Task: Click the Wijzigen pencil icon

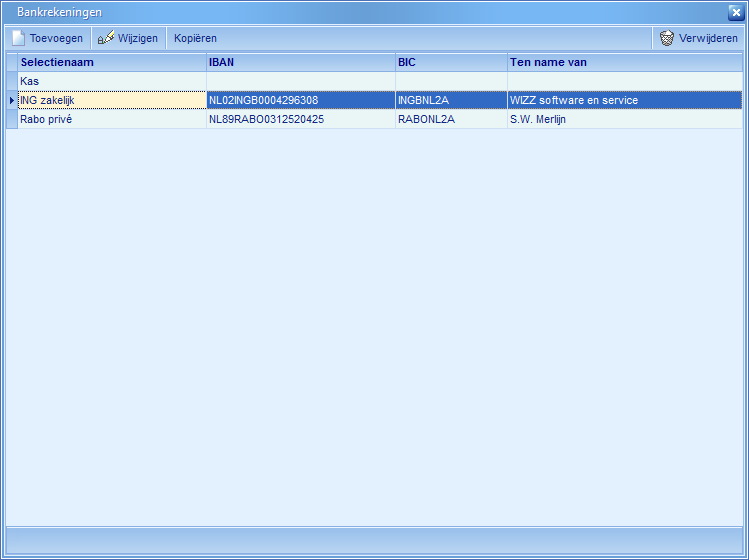Action: (x=105, y=38)
